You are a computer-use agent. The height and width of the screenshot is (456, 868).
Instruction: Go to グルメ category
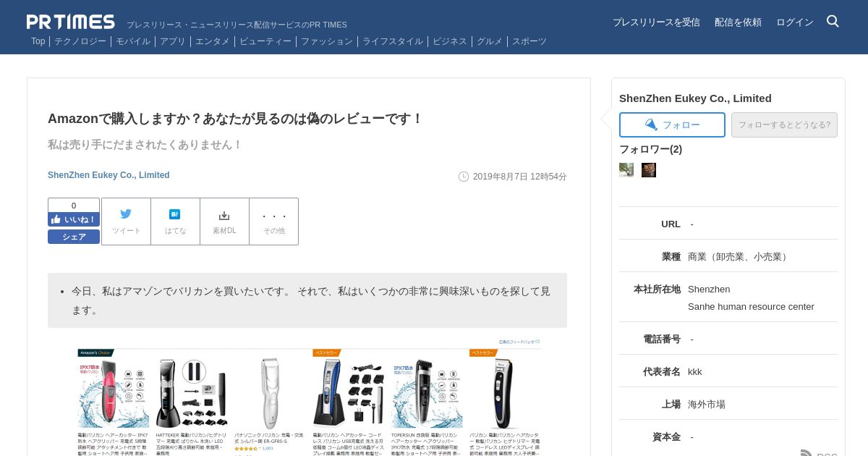tap(490, 41)
